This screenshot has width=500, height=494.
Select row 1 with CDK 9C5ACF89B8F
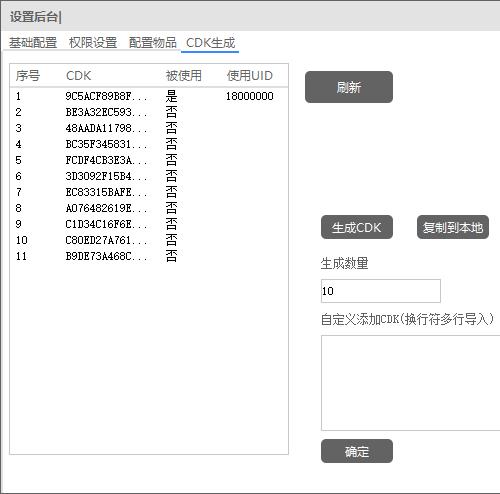tap(149, 96)
